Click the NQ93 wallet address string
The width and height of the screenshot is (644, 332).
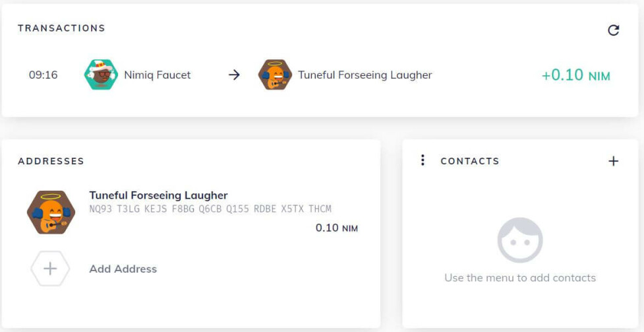tap(210, 209)
